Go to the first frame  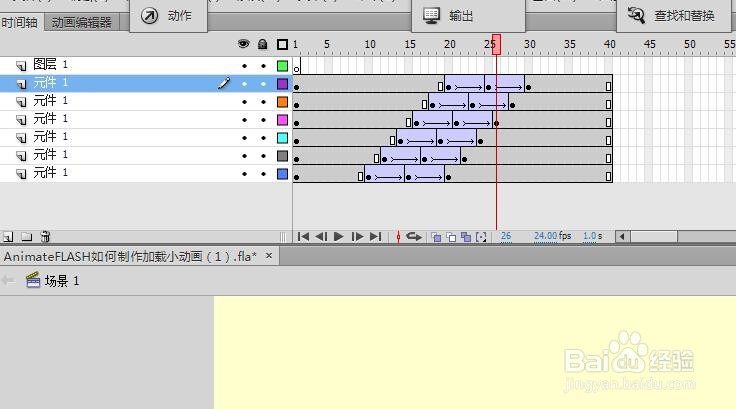coord(303,237)
